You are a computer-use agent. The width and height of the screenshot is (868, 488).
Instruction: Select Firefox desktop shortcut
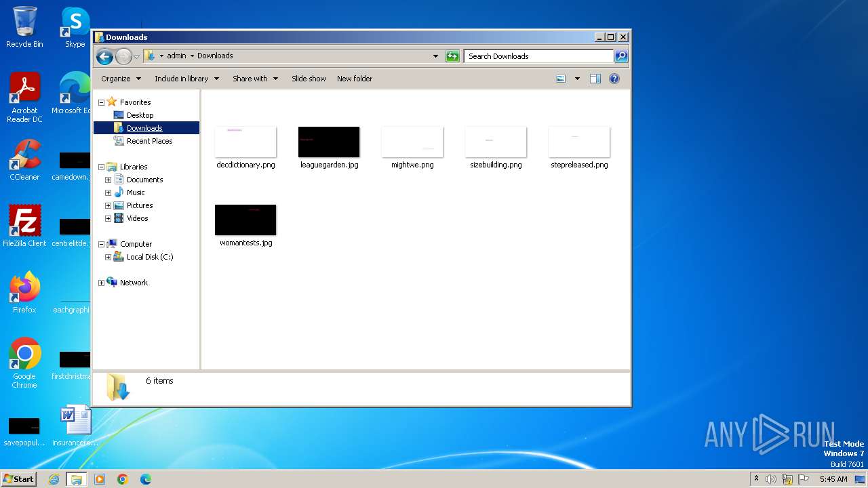coord(24,293)
